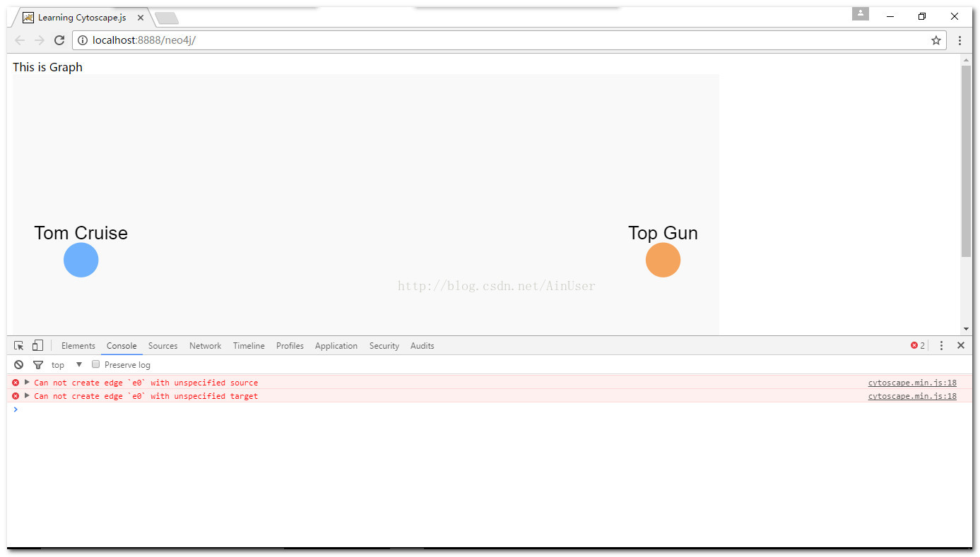Click the page vertical scrollbar thumb

[x=966, y=161]
